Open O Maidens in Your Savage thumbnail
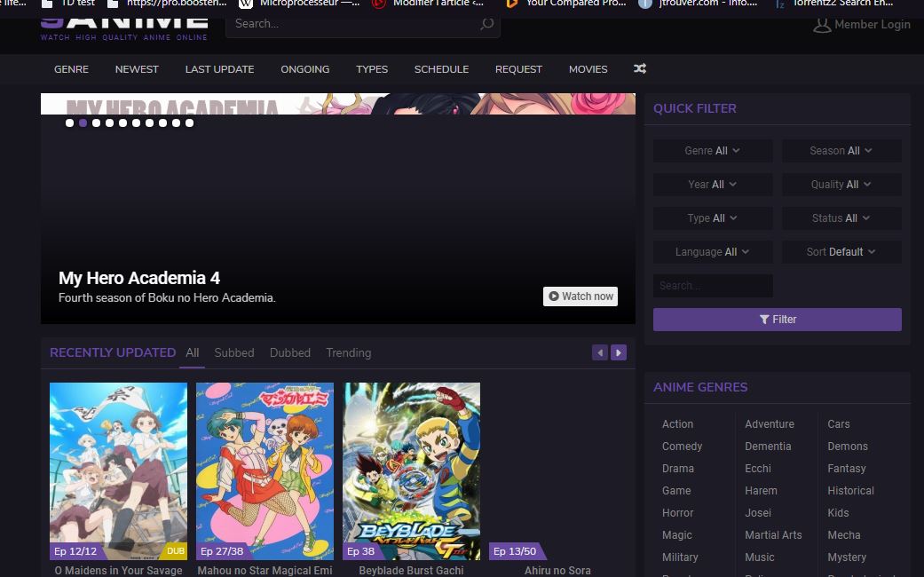924x577 pixels. pos(118,470)
